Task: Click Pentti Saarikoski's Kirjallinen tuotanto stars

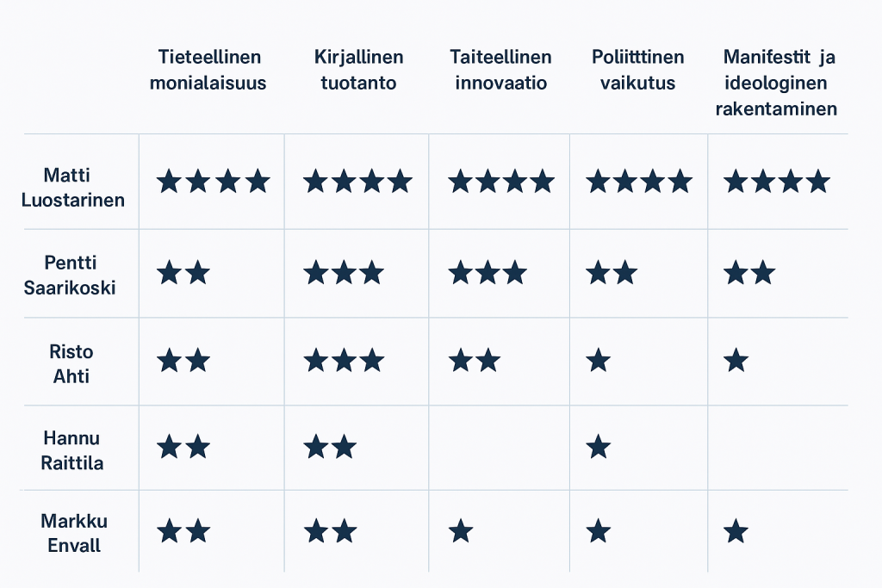Action: pos(344,273)
